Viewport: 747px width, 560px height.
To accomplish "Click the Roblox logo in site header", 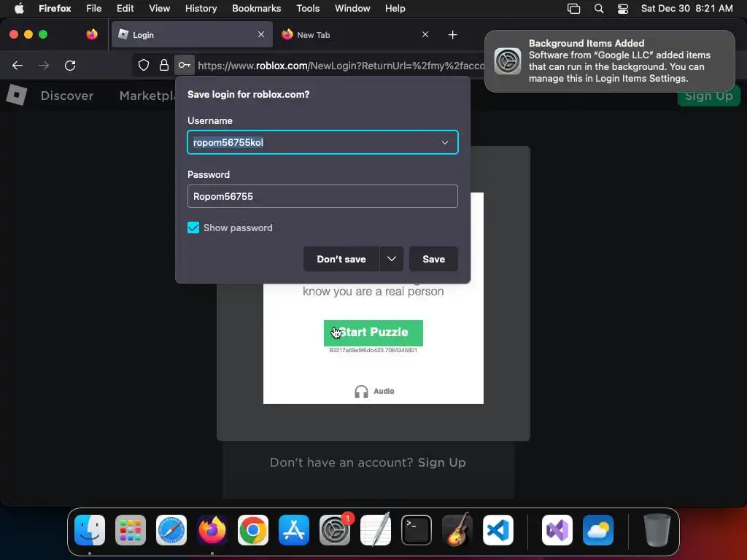I will click(x=17, y=95).
